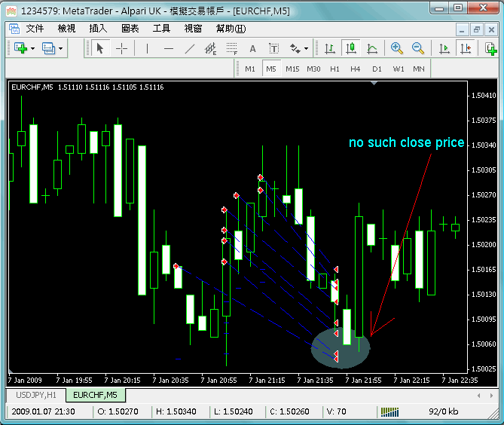The width and height of the screenshot is (504, 425).
Task: Select the Crosshair tool
Action: click(121, 49)
